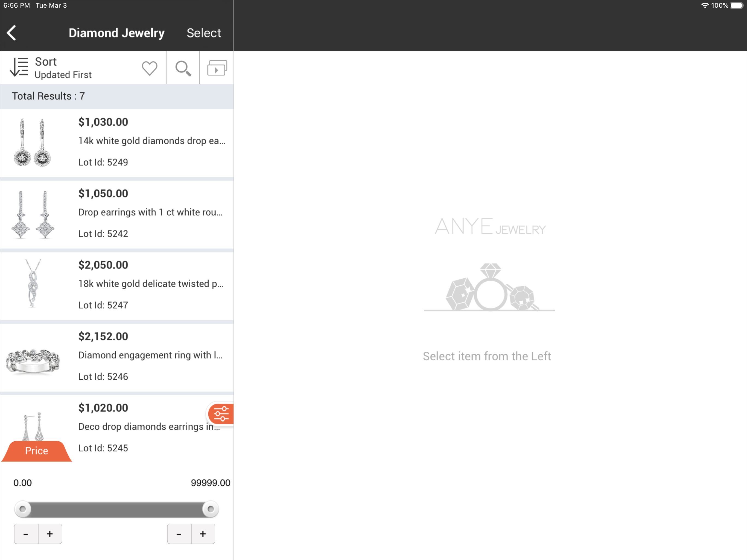The height and width of the screenshot is (560, 747).
Task: Tap the minimum price slider handle
Action: (x=23, y=509)
